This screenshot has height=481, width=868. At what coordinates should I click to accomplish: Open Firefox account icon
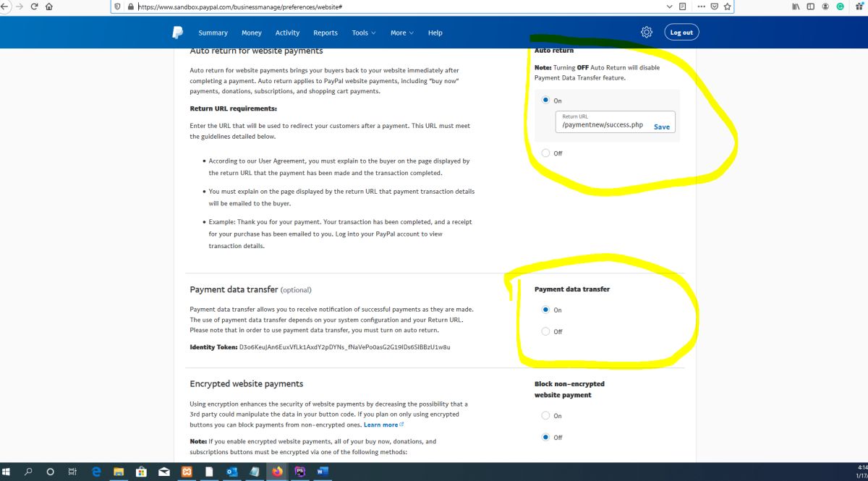(x=825, y=6)
